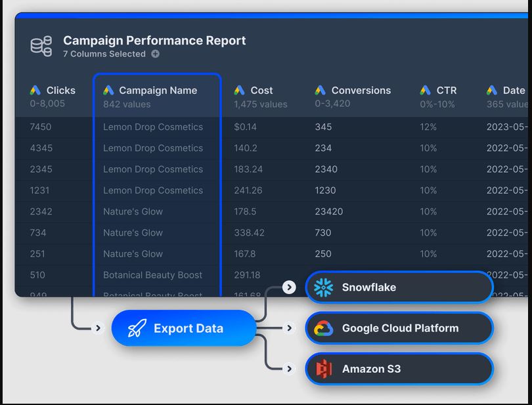Click the CTR cell 12%
Viewport: 532px width, 405px height.
click(x=428, y=127)
